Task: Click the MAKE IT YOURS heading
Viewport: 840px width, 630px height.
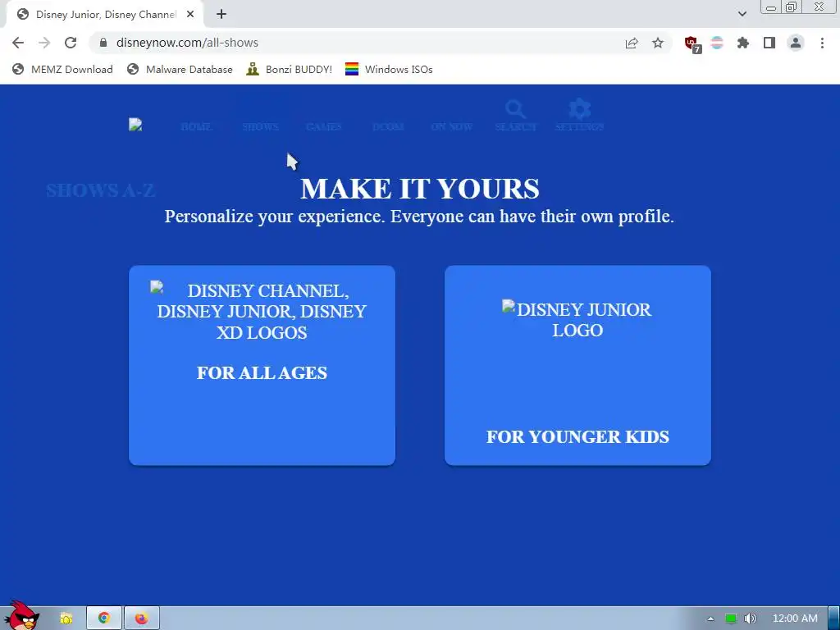Action: coord(419,189)
